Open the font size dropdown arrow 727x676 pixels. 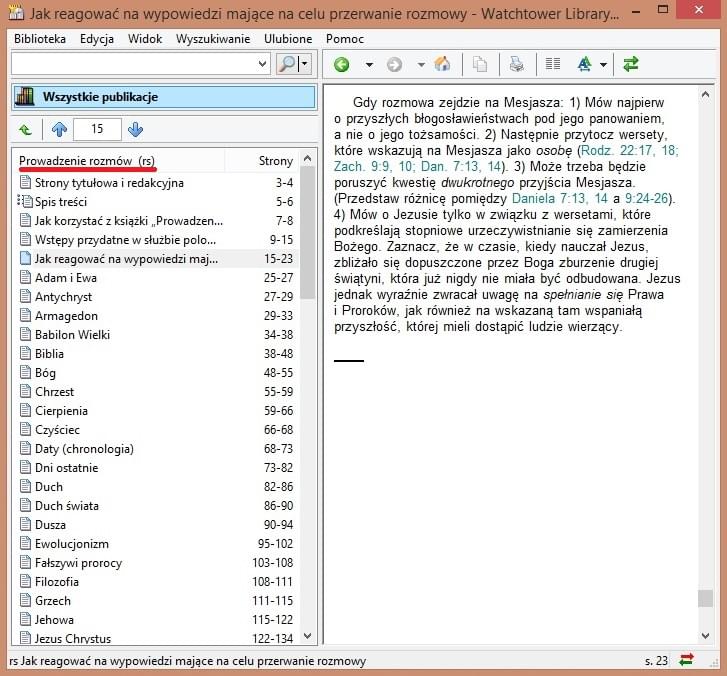click(604, 64)
